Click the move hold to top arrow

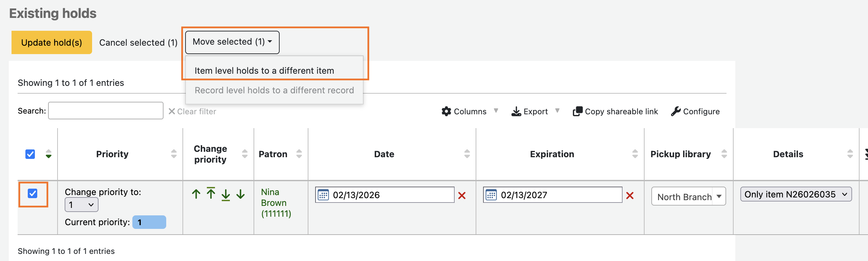click(211, 194)
